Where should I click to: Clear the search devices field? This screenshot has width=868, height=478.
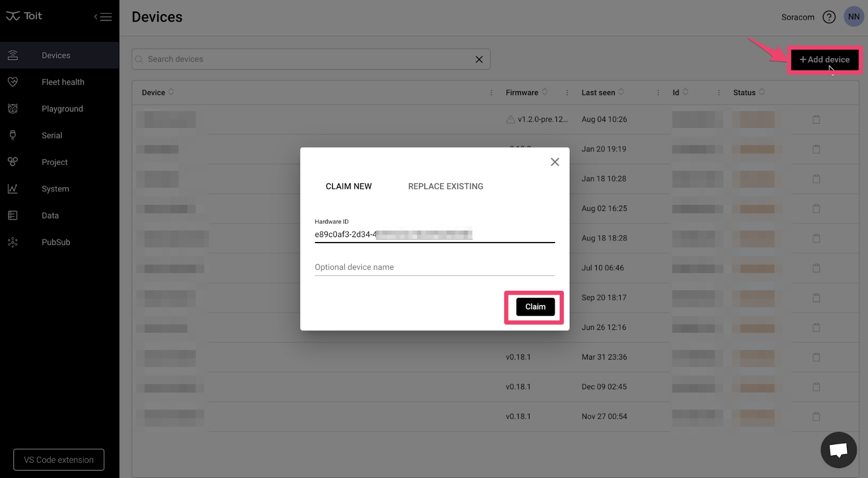click(479, 60)
